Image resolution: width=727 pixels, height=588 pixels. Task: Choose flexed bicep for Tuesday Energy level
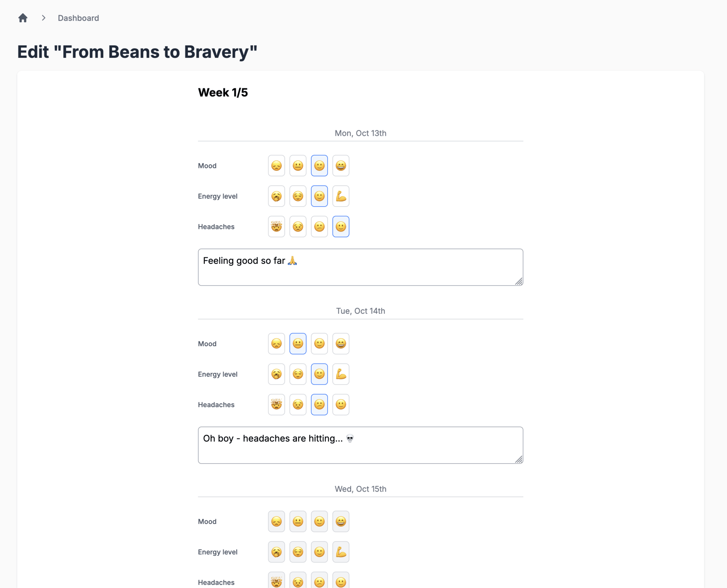point(340,374)
